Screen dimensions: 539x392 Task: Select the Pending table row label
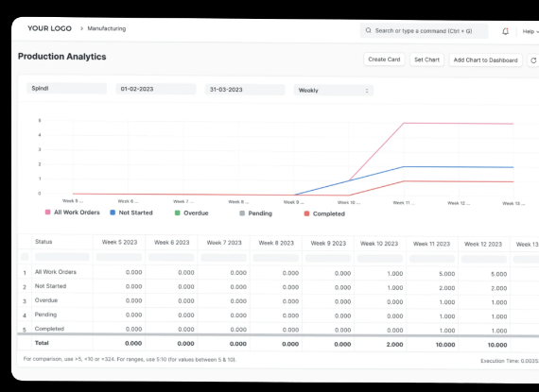pyautogui.click(x=45, y=315)
